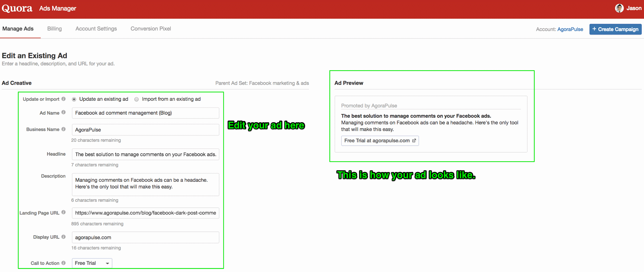Focus the Description text area

click(x=145, y=184)
